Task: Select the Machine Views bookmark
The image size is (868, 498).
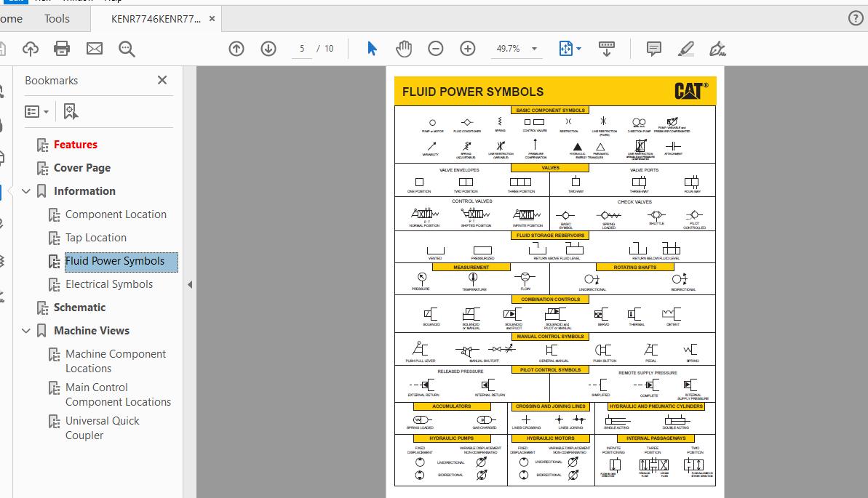Action: coord(92,330)
